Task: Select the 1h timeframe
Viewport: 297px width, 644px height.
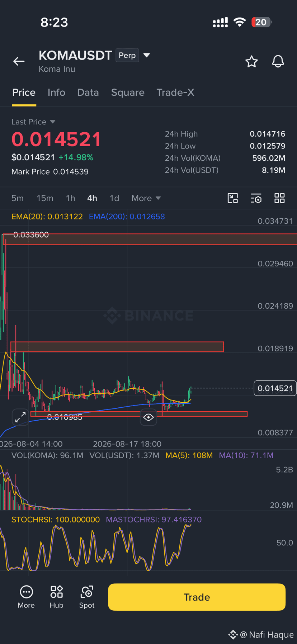Action: pyautogui.click(x=70, y=198)
